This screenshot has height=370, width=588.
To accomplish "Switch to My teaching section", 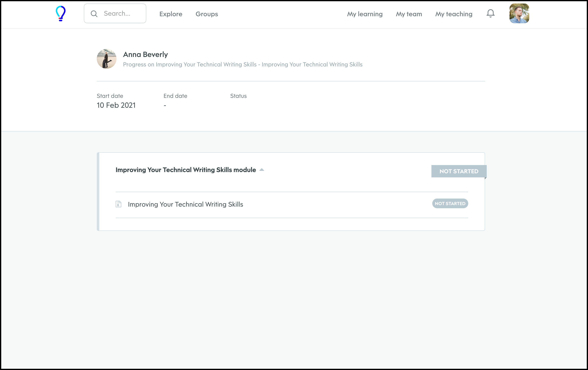I will click(454, 14).
